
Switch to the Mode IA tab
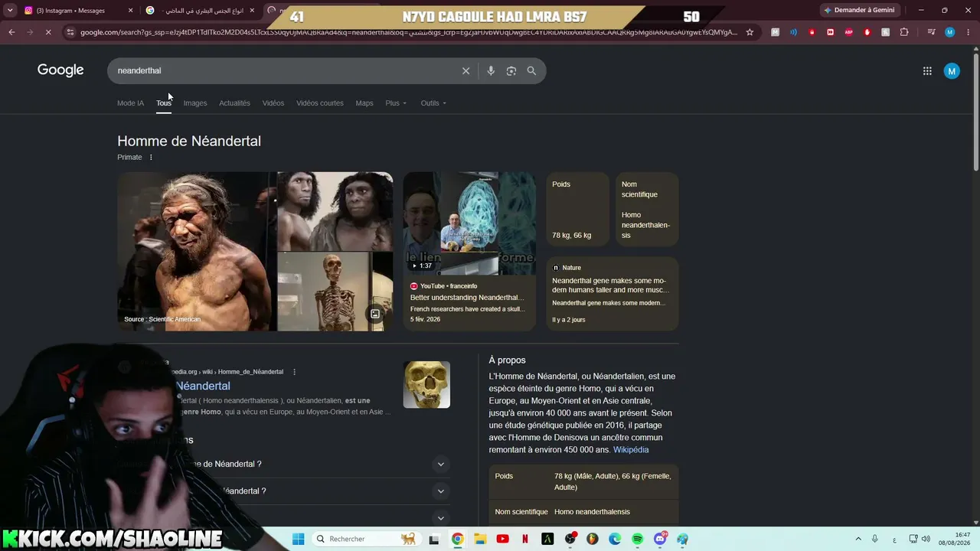(x=130, y=103)
